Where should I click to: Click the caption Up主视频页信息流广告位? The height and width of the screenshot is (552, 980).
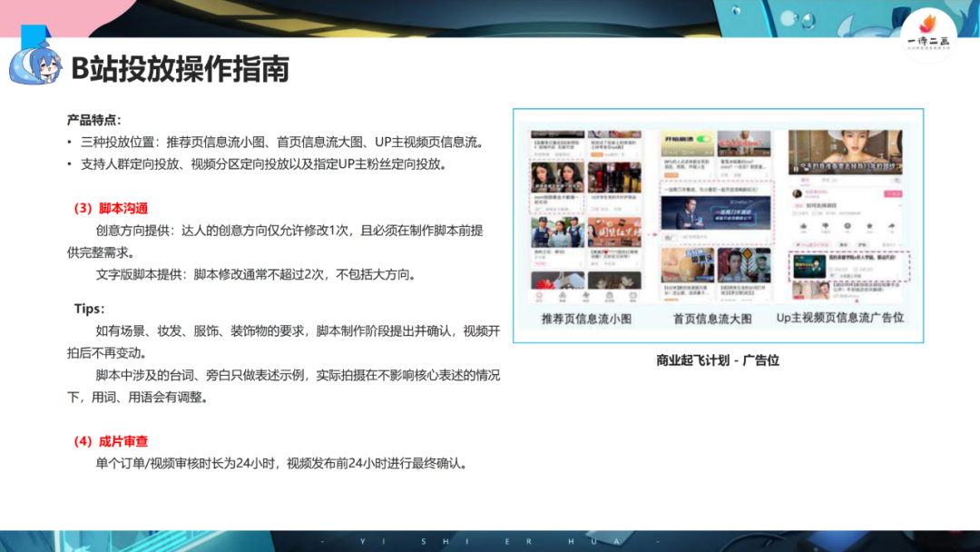840,318
